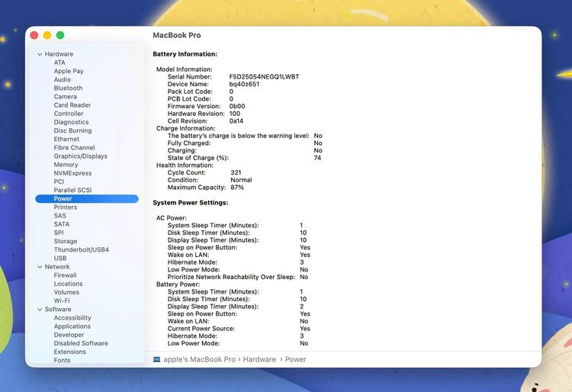Select the Network category label
The height and width of the screenshot is (392, 572).
pos(57,267)
